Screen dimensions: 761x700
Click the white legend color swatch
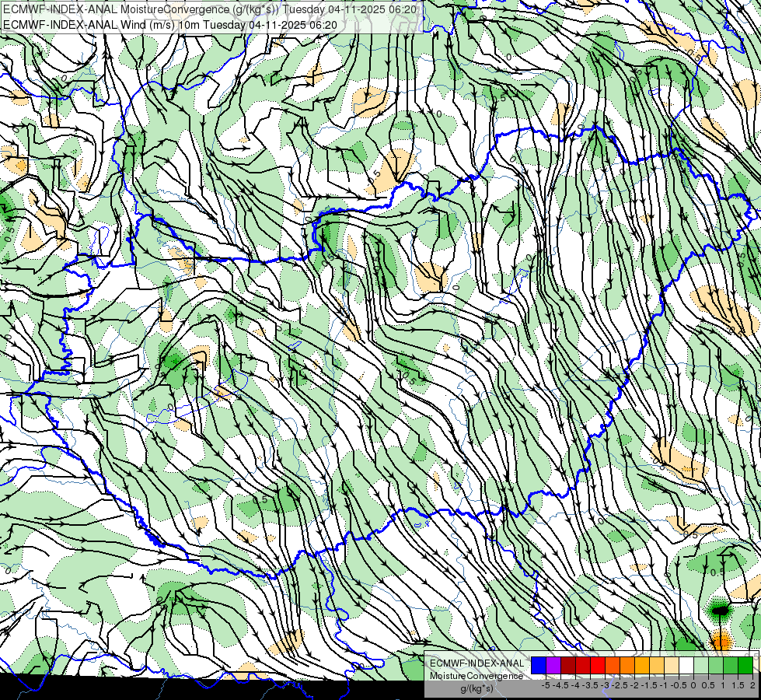(x=686, y=665)
